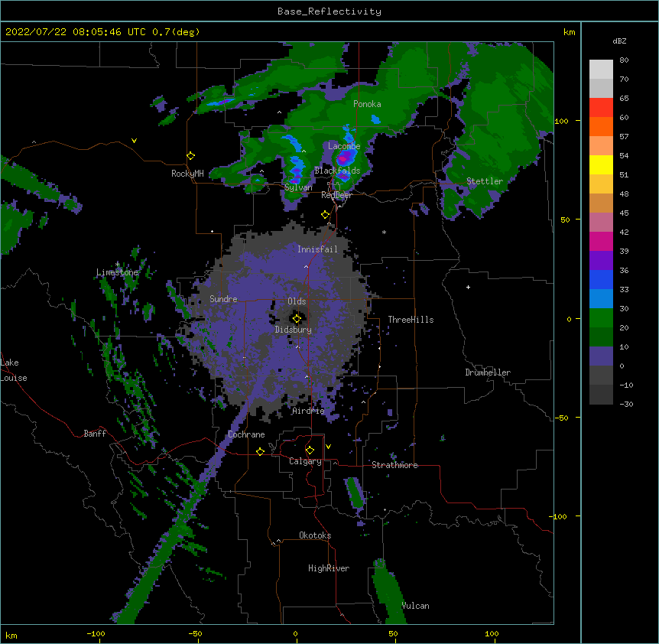Click the -50 tick on the vertical axis

click(x=561, y=418)
